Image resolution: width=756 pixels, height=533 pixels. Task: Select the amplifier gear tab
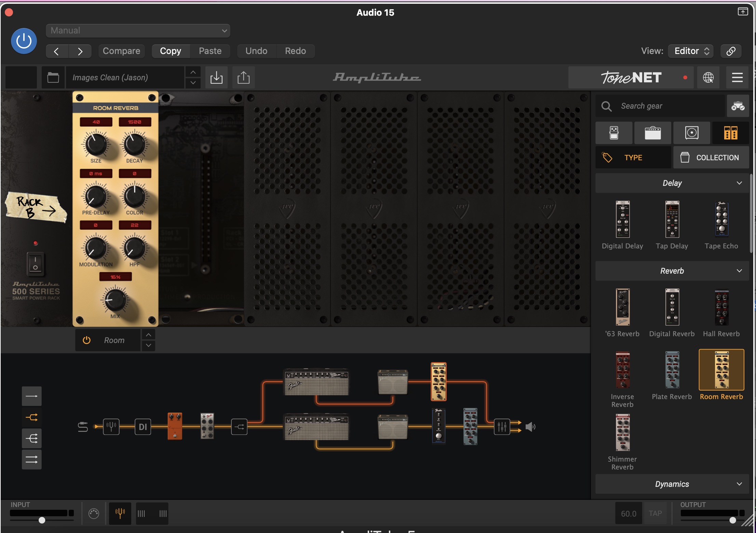click(653, 133)
